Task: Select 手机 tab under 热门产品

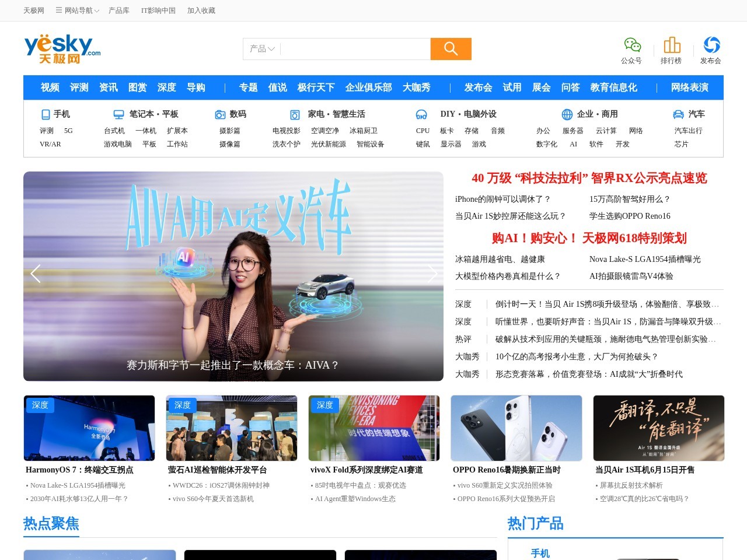Action: point(540,554)
